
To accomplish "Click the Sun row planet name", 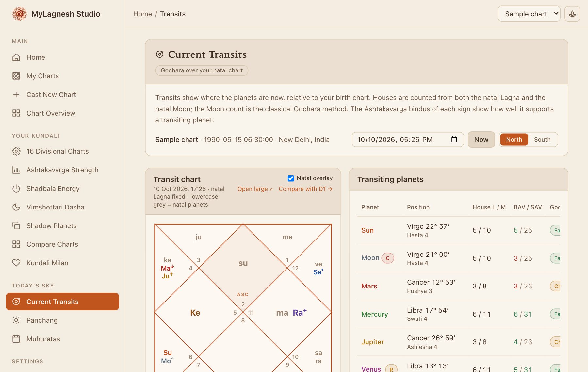I will [x=367, y=230].
